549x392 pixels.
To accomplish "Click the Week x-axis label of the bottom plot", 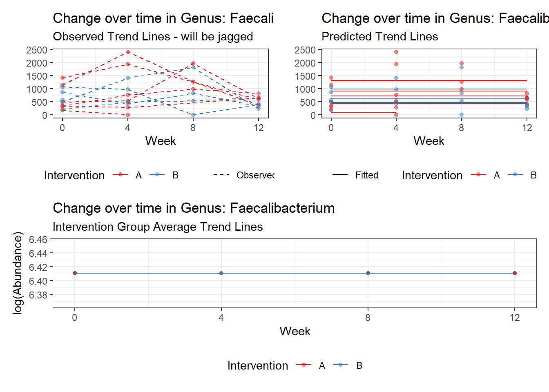I will [295, 331].
